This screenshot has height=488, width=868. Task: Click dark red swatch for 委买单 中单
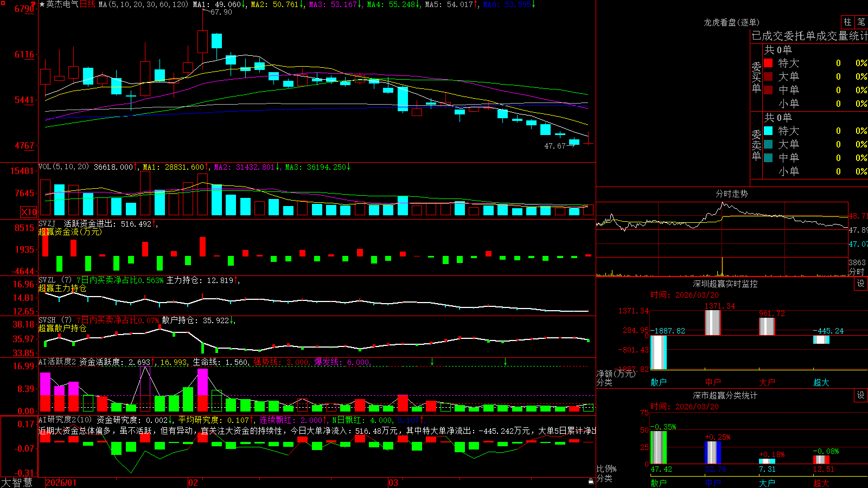tap(768, 90)
